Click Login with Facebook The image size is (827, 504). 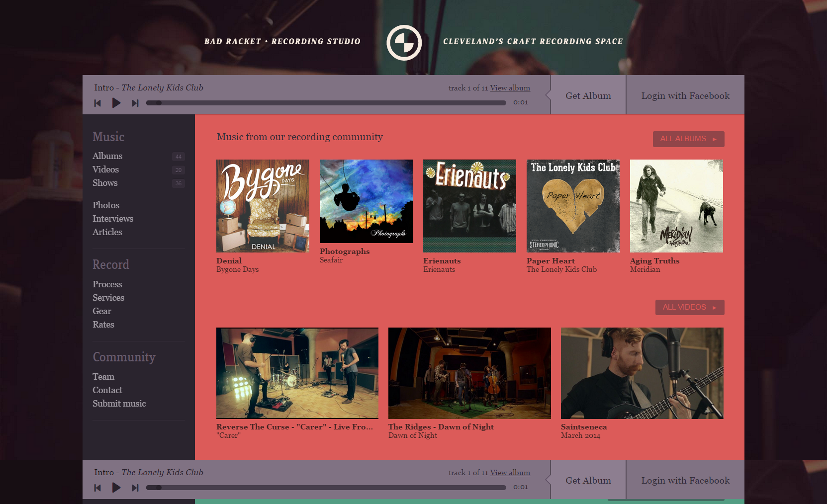point(685,95)
